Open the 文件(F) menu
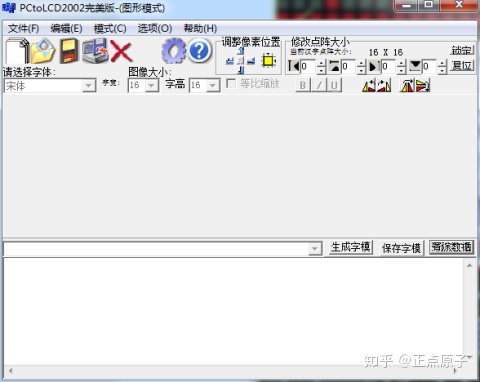480x382 pixels. tap(23, 29)
